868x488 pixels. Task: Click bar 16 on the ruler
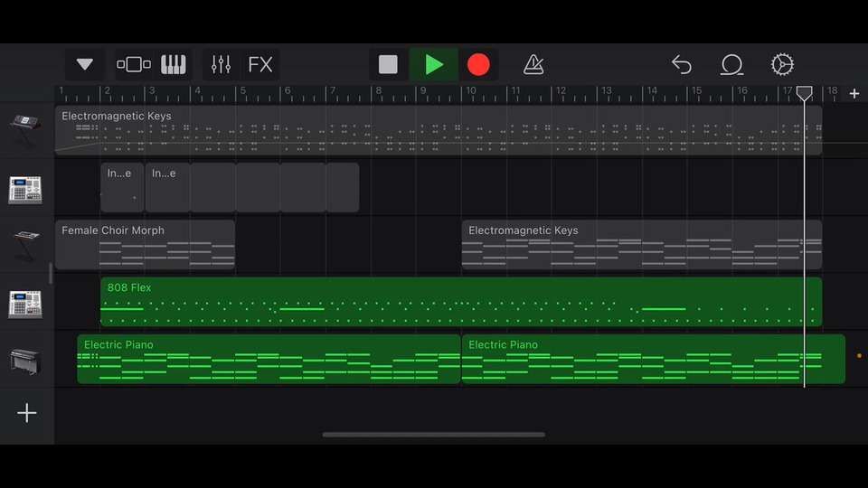[741, 90]
